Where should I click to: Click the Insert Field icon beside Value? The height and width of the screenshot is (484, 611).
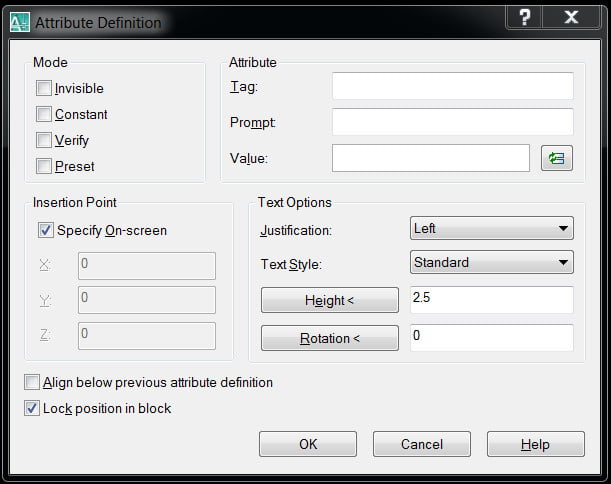(556, 158)
